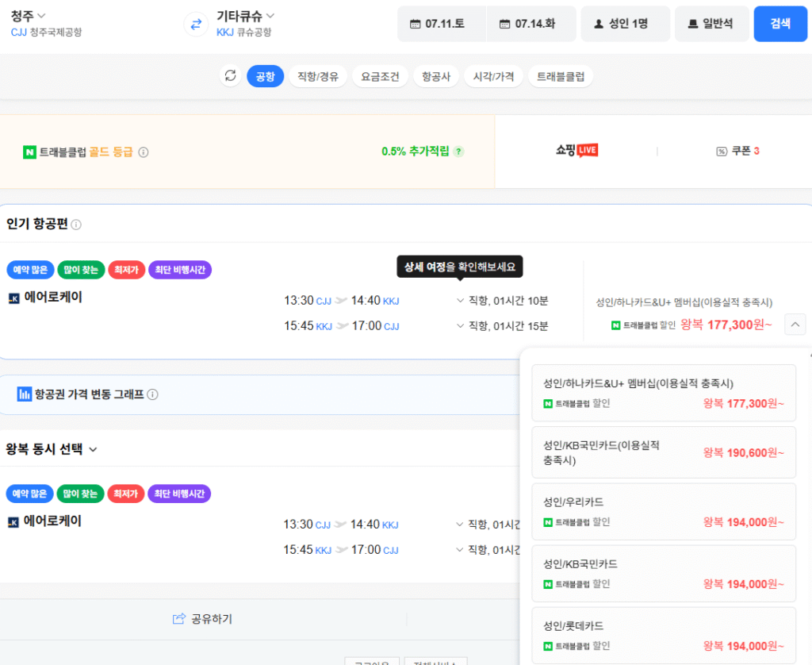Click the refresh filters icon

[231, 75]
